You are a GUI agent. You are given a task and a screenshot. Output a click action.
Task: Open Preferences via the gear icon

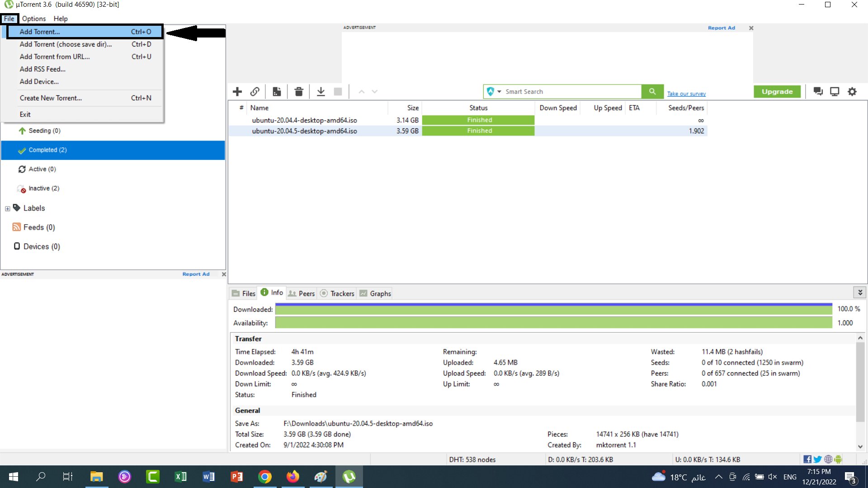click(852, 92)
